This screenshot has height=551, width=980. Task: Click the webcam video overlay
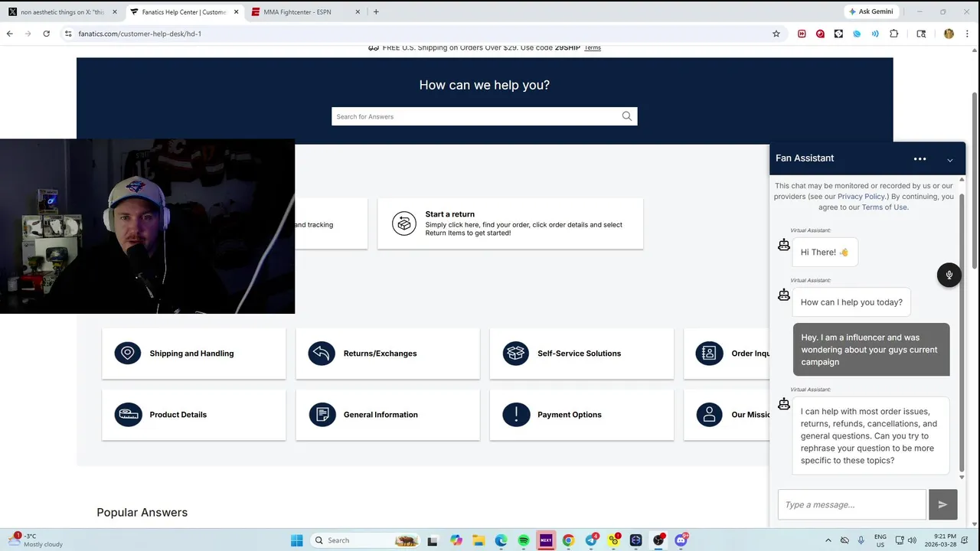(x=147, y=227)
